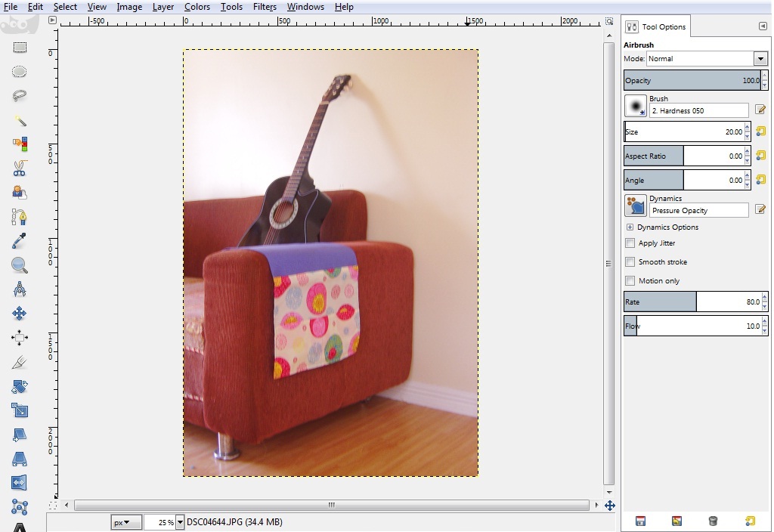Choose the Free Select lasso tool
Image resolution: width=774 pixels, height=532 pixels.
pos(20,96)
